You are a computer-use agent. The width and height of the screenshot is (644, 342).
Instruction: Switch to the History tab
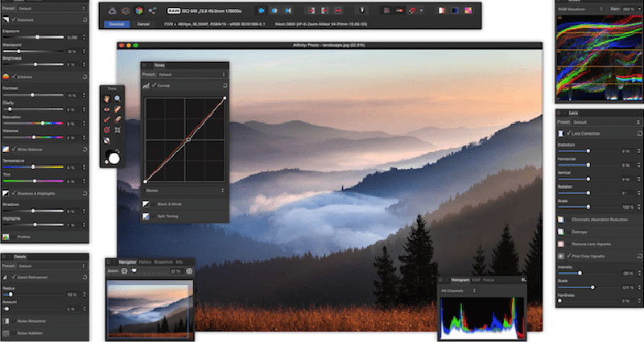pos(145,262)
